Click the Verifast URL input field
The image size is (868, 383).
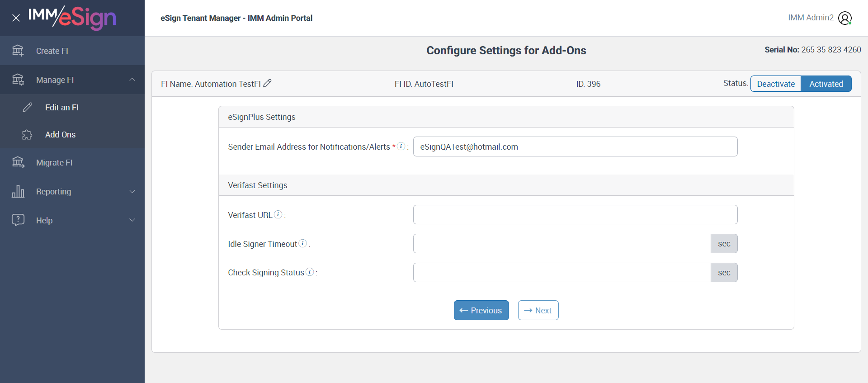pos(575,215)
